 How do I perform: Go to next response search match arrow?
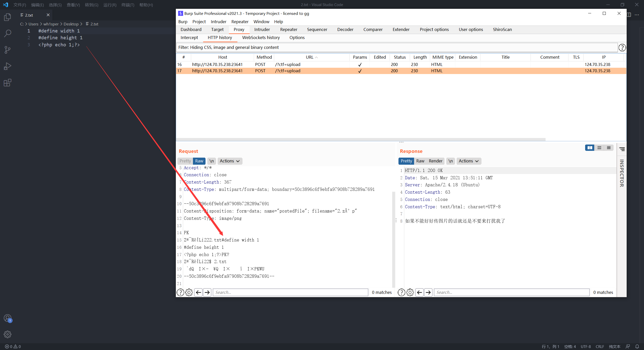[428, 292]
